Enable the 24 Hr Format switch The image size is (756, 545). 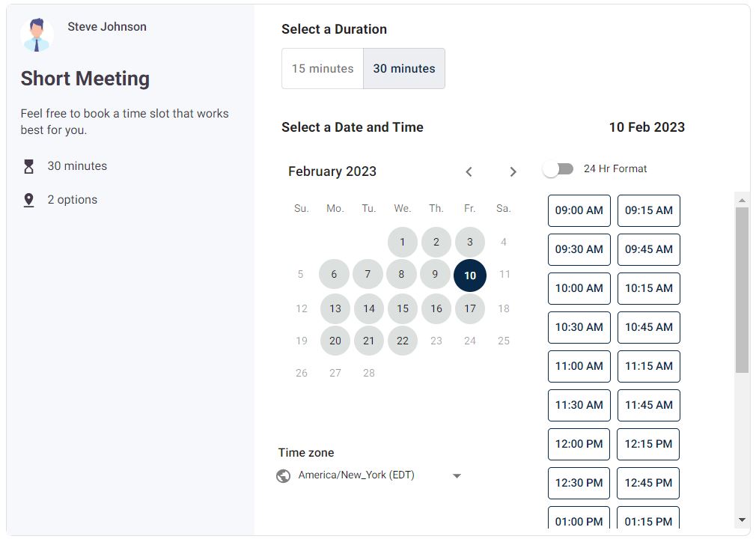click(558, 169)
